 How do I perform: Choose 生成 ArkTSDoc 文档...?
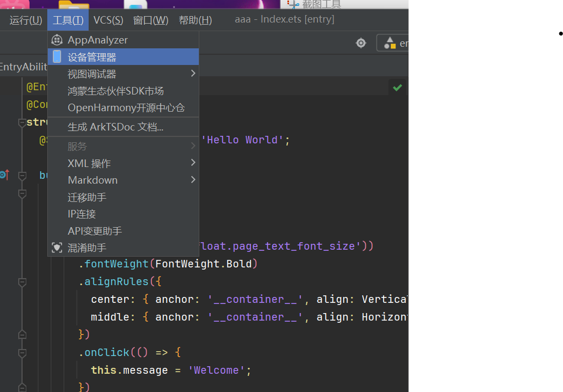click(x=123, y=127)
